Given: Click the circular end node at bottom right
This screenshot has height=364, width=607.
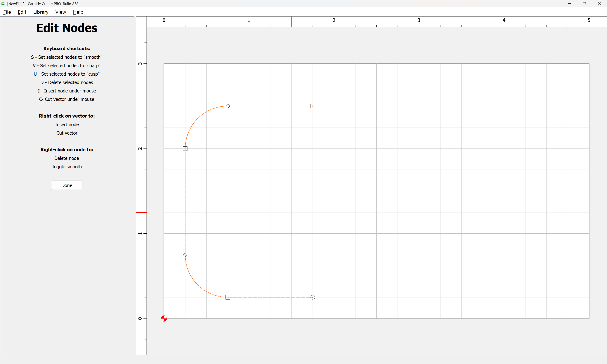Looking at the screenshot, I should tap(313, 297).
